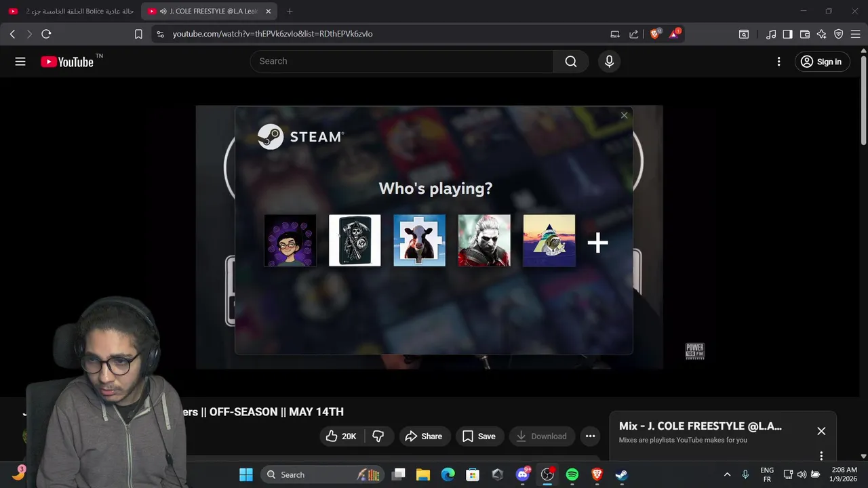The height and width of the screenshot is (488, 868).
Task: Install app icon in address bar
Action: click(x=615, y=34)
